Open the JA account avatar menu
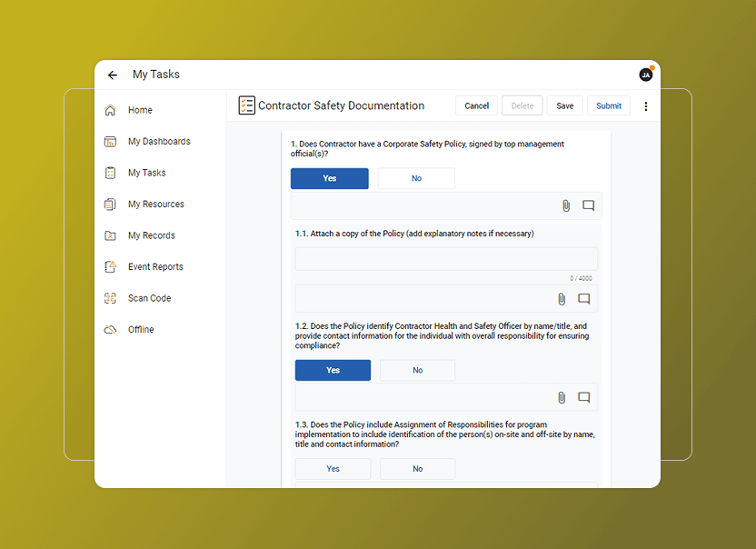 645,75
